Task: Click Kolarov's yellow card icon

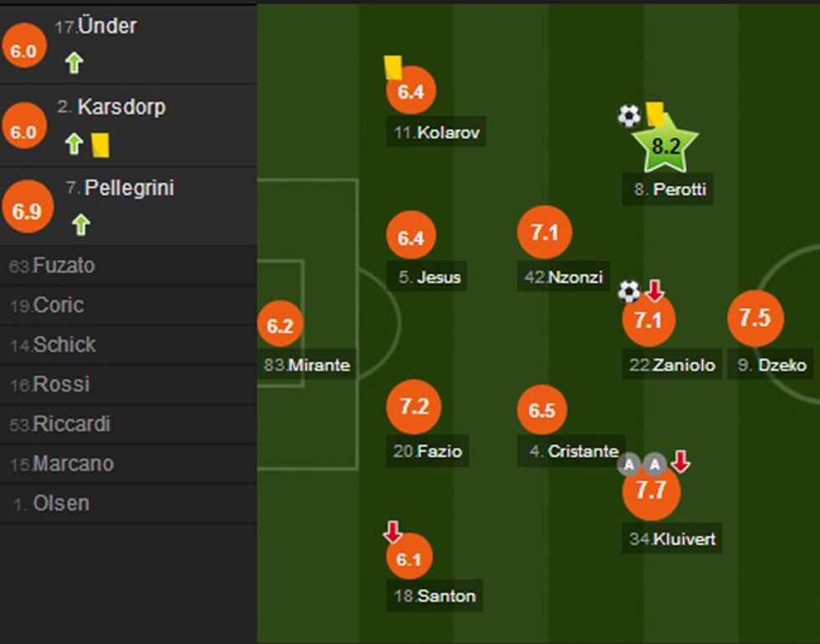Action: pos(392,67)
